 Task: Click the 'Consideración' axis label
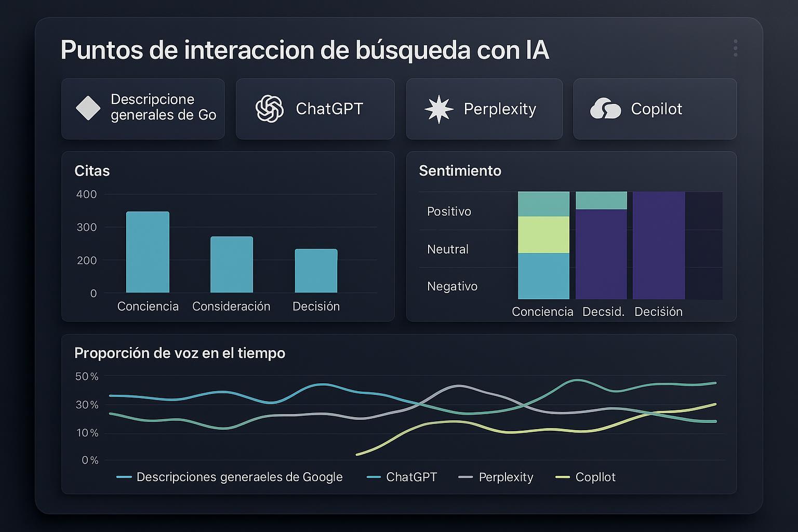(231, 307)
